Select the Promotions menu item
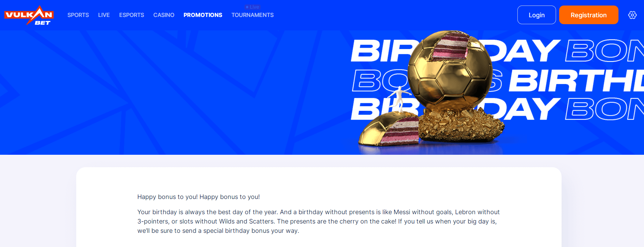 click(203, 15)
